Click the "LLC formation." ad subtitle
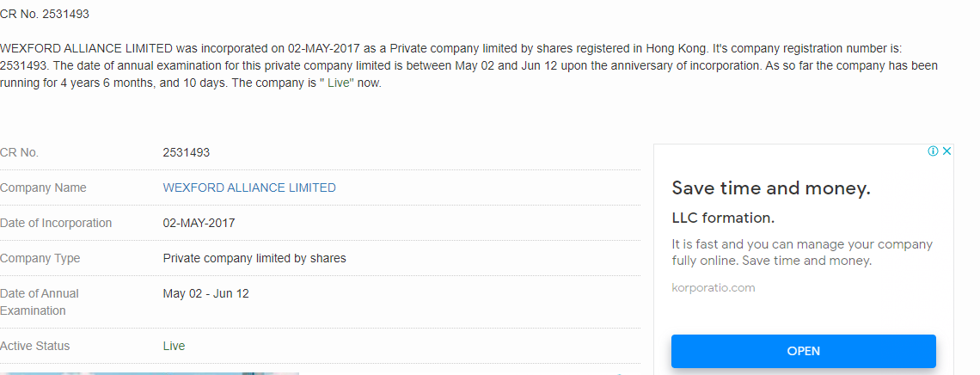 [x=723, y=218]
